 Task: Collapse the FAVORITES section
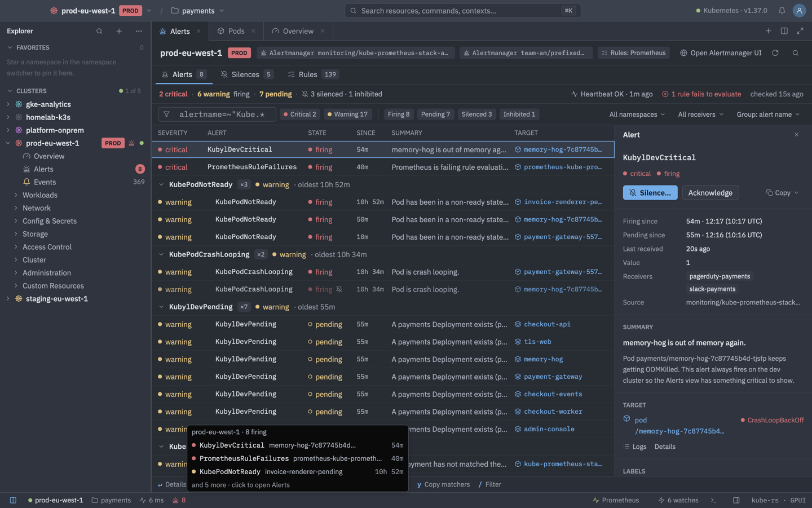click(x=10, y=48)
